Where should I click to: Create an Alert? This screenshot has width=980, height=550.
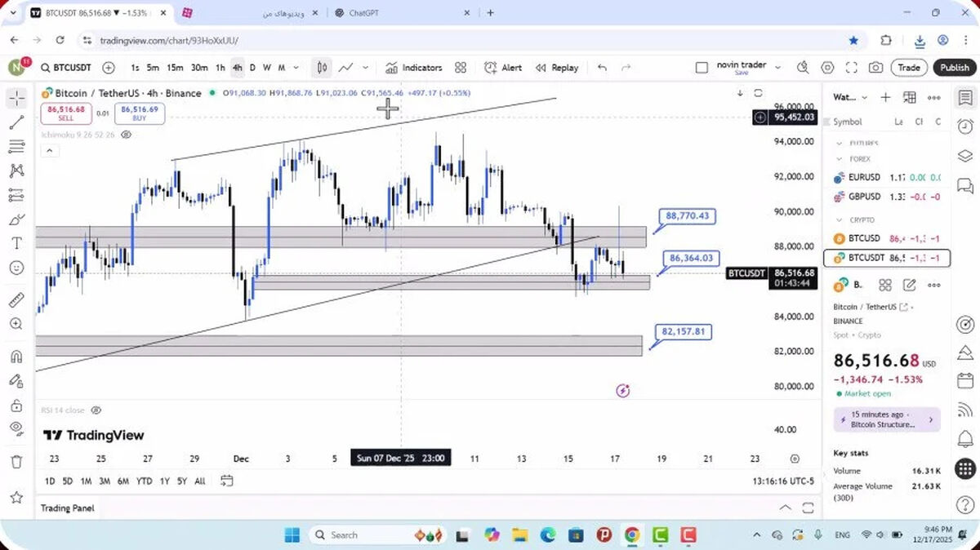503,68
